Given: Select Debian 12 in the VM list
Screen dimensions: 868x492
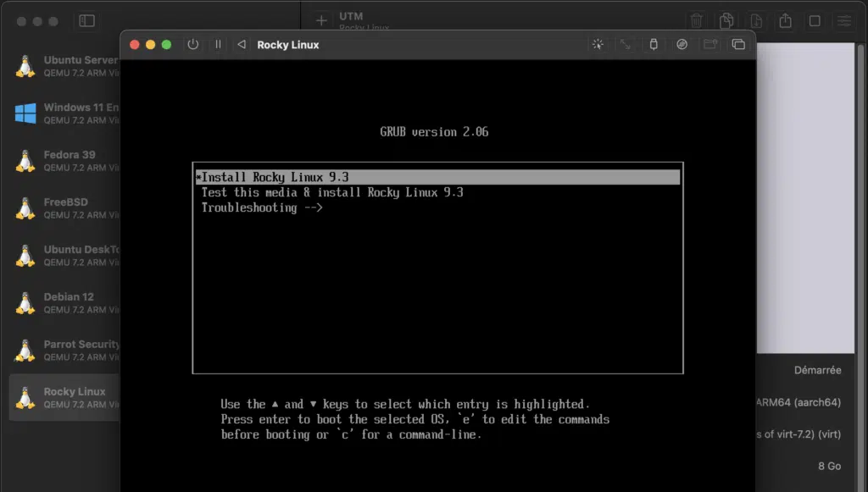Looking at the screenshot, I should (64, 303).
